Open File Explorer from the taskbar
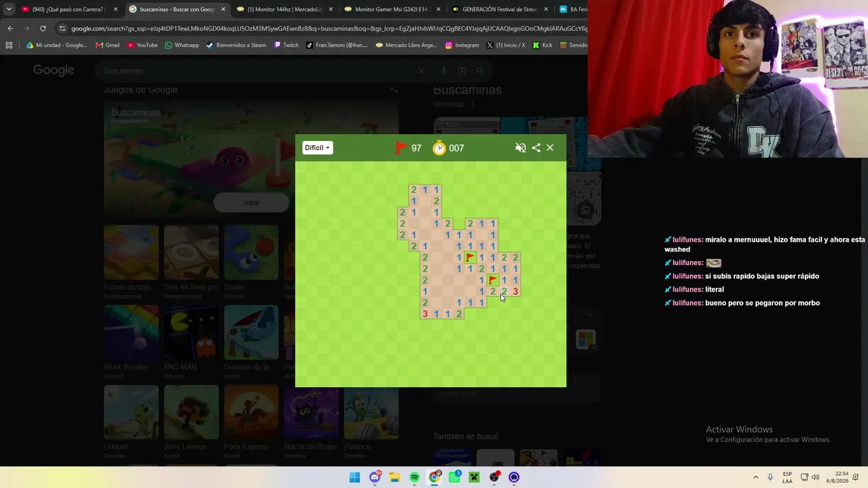The width and height of the screenshot is (868, 488). pyautogui.click(x=395, y=477)
